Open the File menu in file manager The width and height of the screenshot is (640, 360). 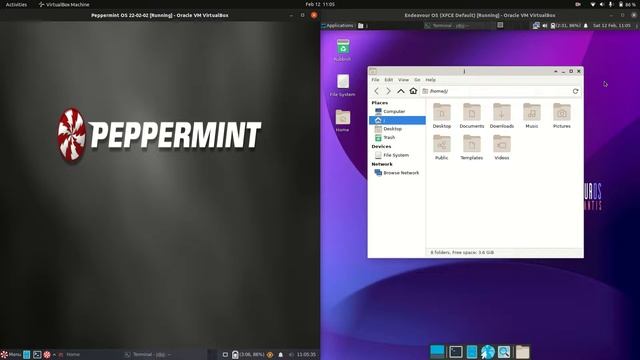click(x=375, y=80)
